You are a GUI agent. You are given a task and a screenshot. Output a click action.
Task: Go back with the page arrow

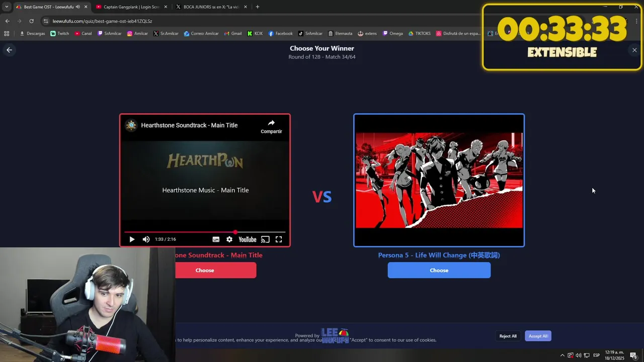point(9,50)
